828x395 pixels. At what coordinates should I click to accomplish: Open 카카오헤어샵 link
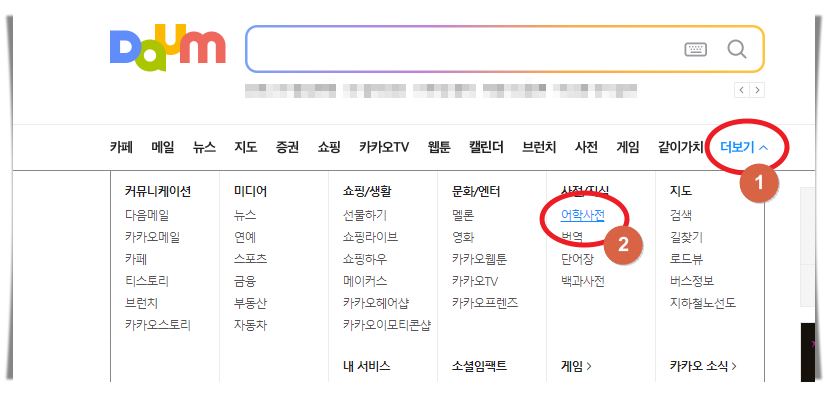[375, 303]
